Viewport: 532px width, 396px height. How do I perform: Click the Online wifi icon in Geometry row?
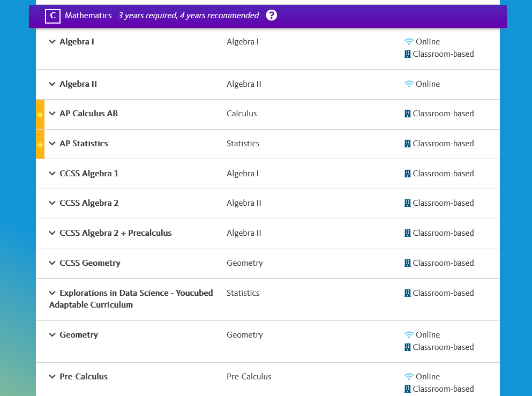(x=409, y=334)
